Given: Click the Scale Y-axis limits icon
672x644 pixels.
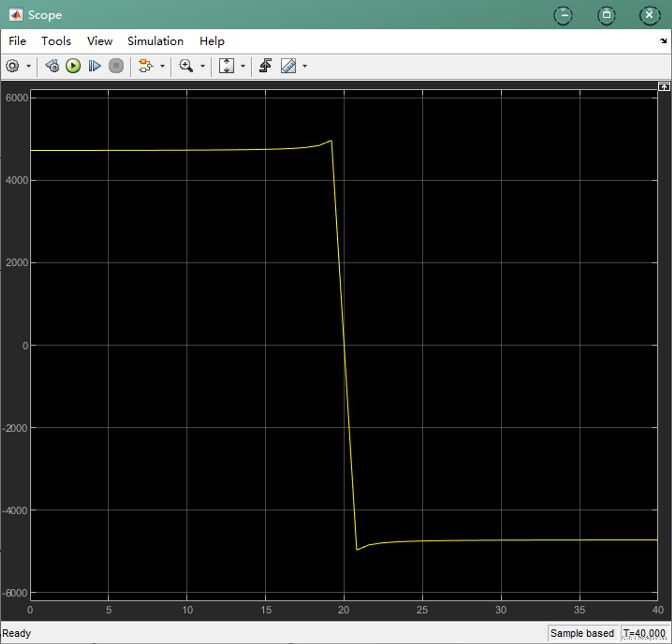Looking at the screenshot, I should (226, 66).
